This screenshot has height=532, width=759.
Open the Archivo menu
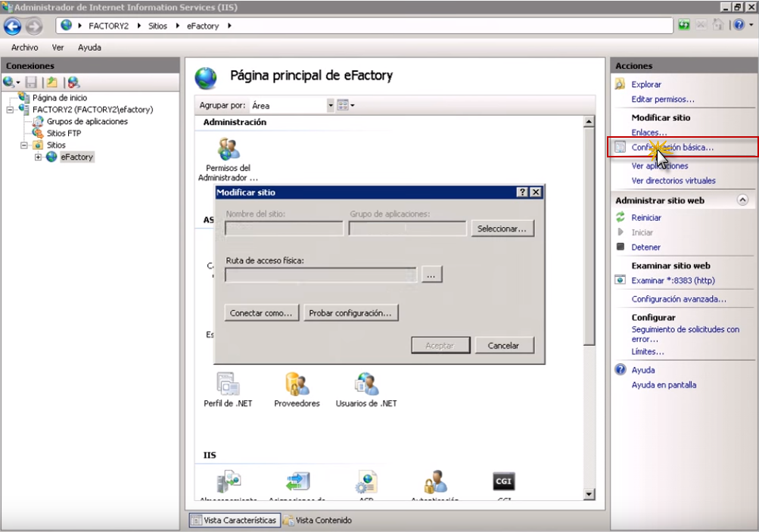25,48
